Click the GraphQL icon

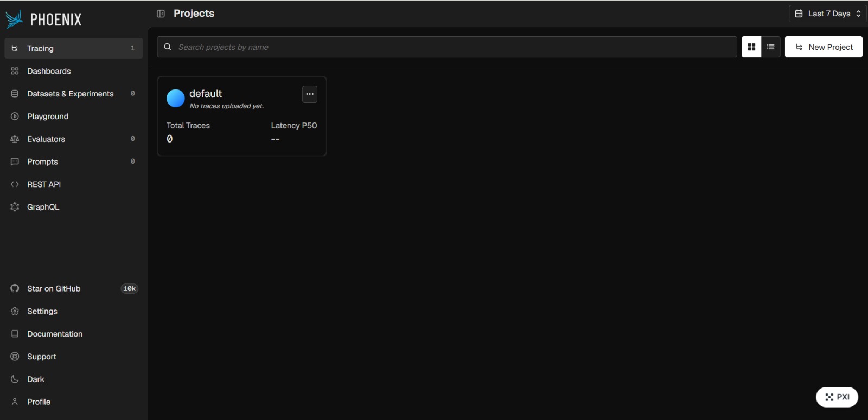click(15, 207)
